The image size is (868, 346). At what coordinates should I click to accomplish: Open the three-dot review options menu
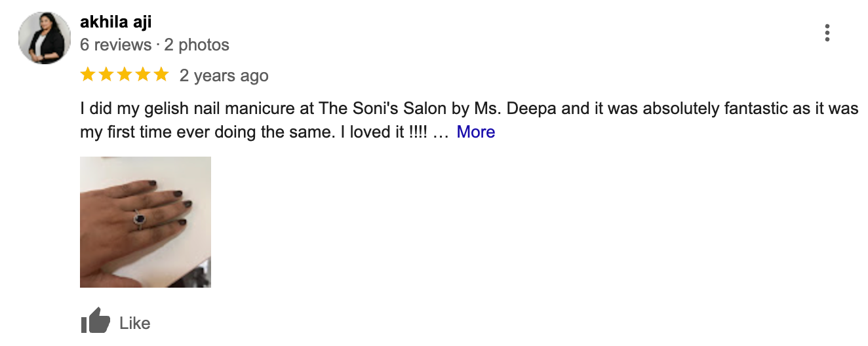[x=827, y=33]
